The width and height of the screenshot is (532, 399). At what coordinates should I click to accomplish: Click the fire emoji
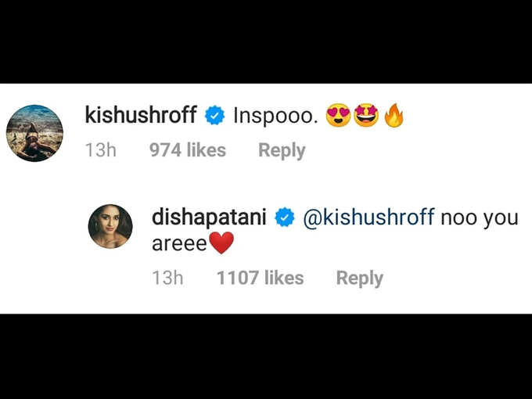[x=394, y=115]
